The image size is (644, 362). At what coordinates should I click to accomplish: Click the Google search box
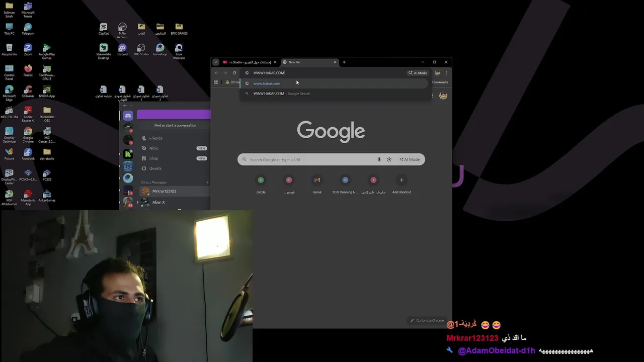click(x=331, y=159)
